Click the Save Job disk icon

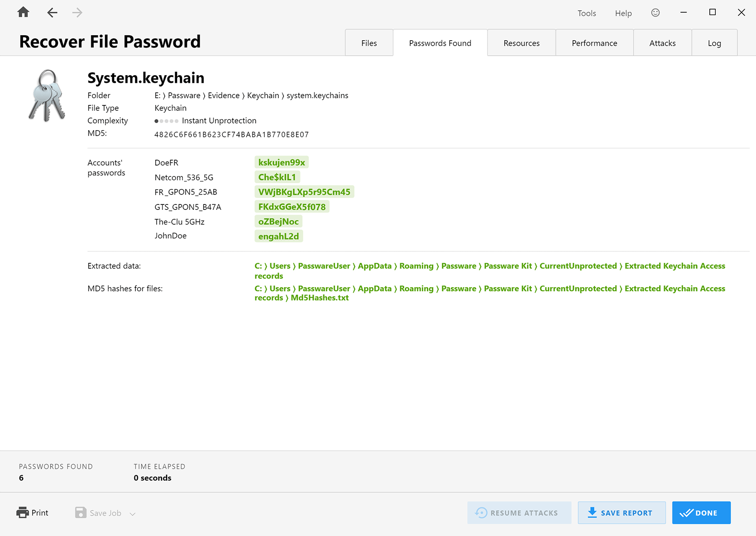point(81,512)
